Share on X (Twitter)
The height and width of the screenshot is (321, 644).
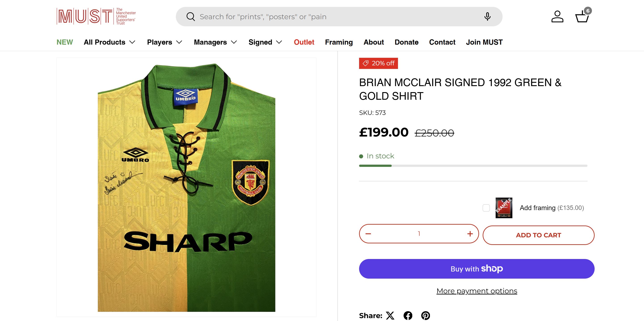[x=390, y=315]
